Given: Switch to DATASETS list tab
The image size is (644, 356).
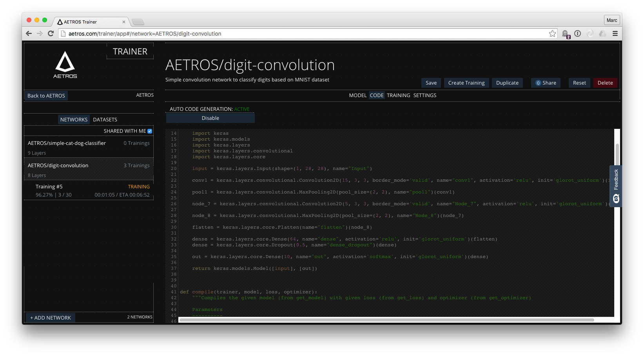Looking at the screenshot, I should 105,119.
